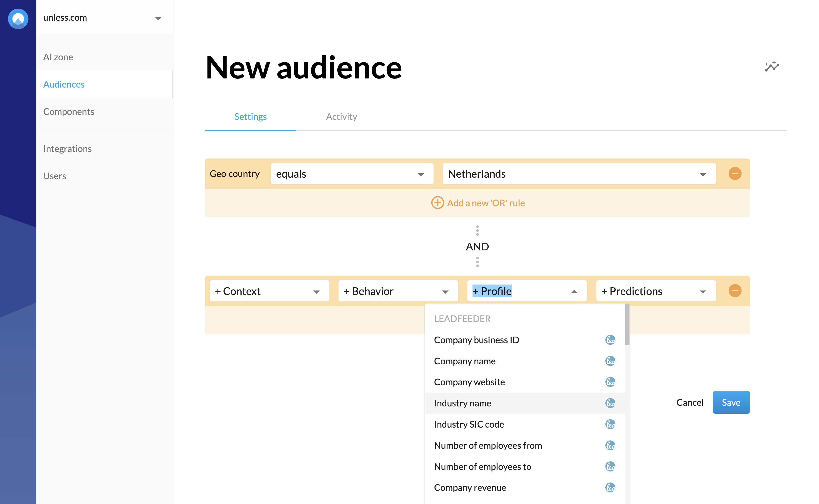Click Leadfeeder icon beside Company website
Viewport: 819px width, 504px height.
[610, 382]
